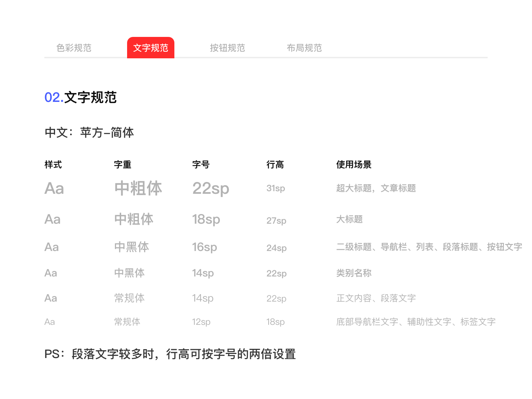Select the 超大标题，文章标题 usage text
The width and height of the screenshot is (532, 399).
376,188
